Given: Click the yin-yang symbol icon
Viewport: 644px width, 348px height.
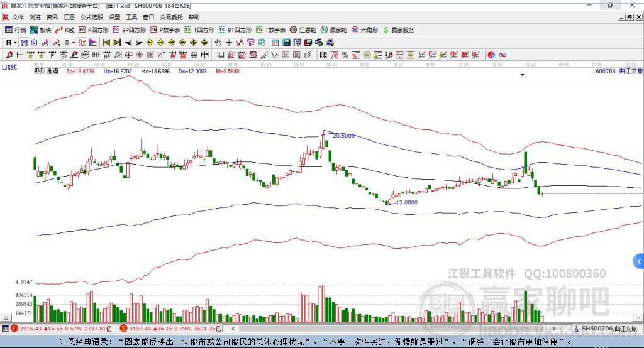Looking at the screenshot, I should (491, 55).
